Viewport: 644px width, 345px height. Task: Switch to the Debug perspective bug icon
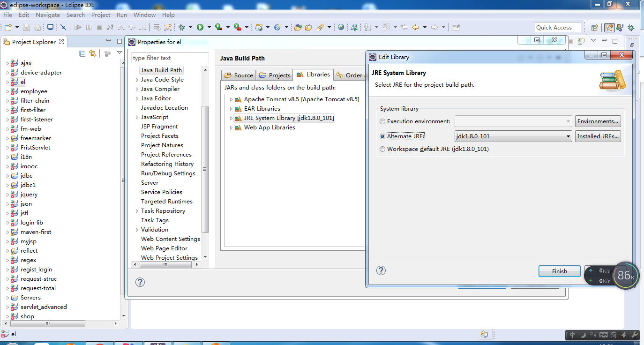click(x=631, y=28)
